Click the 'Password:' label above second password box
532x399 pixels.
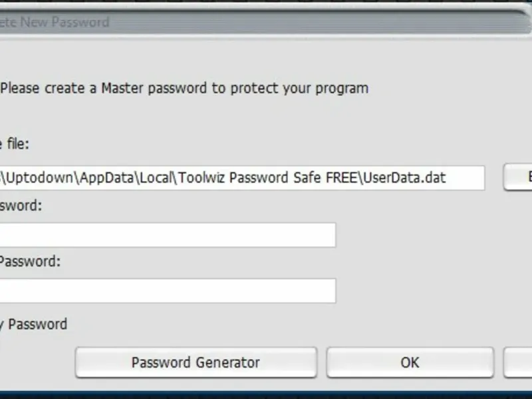pyautogui.click(x=30, y=261)
